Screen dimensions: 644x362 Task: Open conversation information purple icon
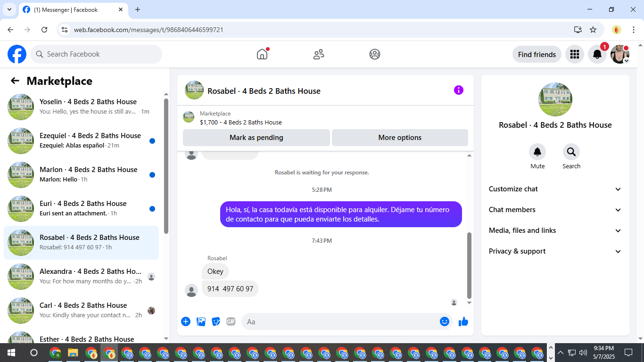pyautogui.click(x=459, y=90)
